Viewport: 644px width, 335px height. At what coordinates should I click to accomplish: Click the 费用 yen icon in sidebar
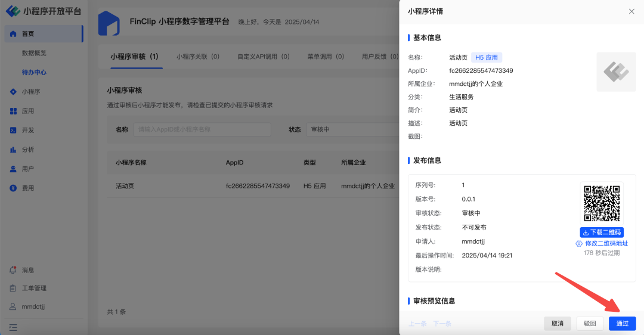(x=13, y=188)
